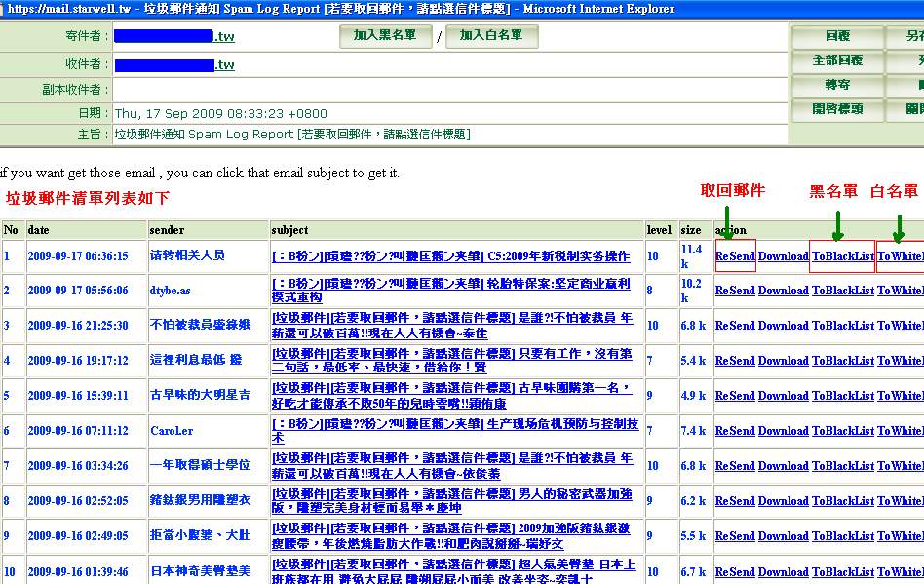Open row 3 subject link dated 21:25:30
This screenshot has width=924, height=584.
pos(452,326)
